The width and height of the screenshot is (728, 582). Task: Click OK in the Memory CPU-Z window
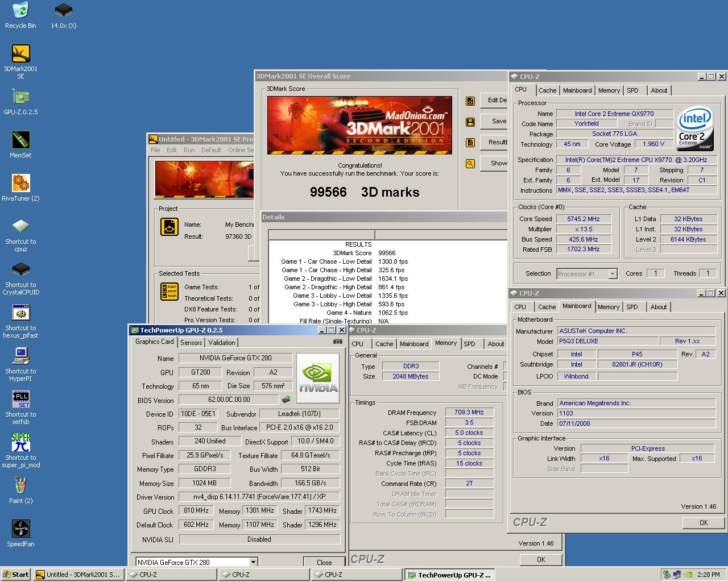click(541, 559)
